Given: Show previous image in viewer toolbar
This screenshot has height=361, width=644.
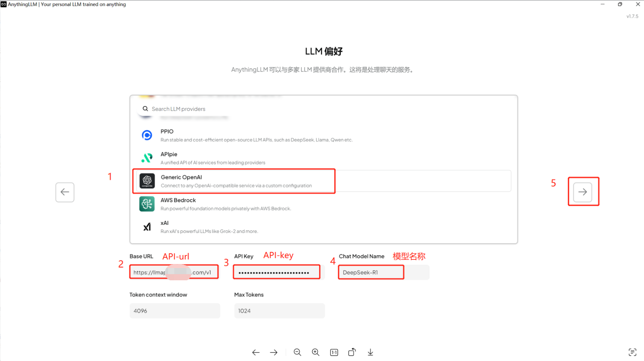Looking at the screenshot, I should click(x=256, y=352).
